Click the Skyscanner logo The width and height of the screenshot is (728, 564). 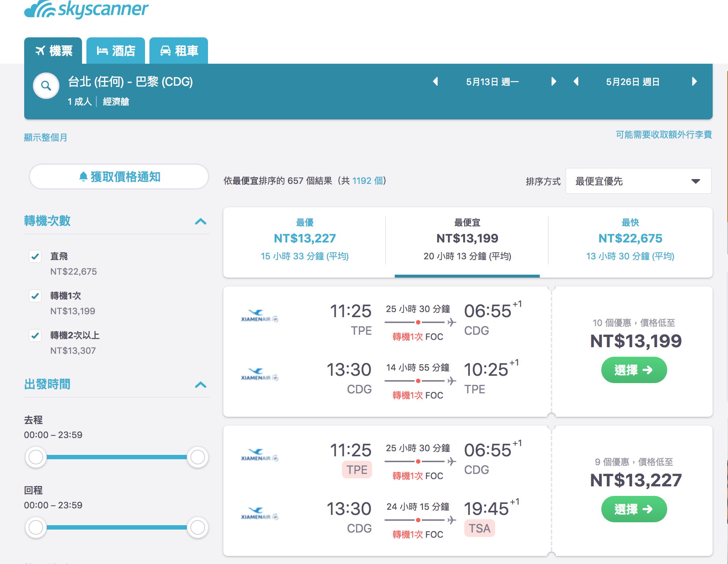(86, 9)
